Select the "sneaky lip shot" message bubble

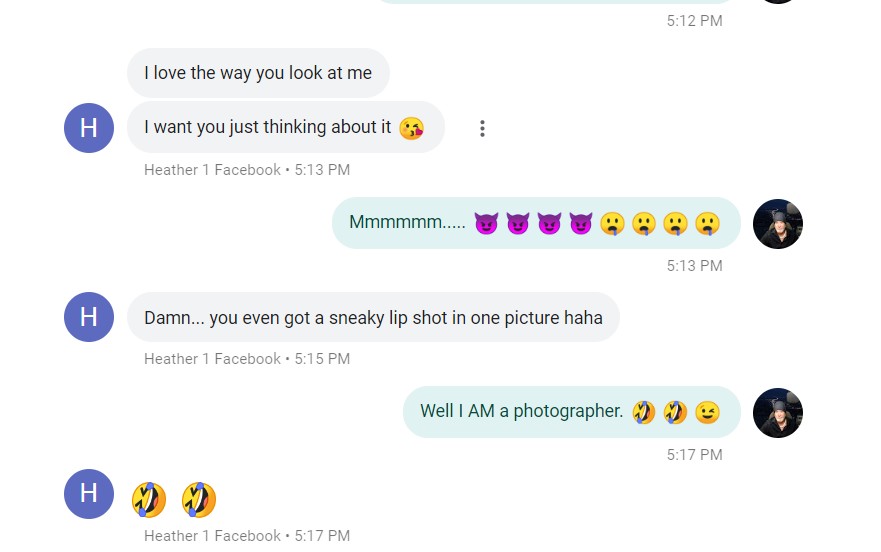pos(373,318)
